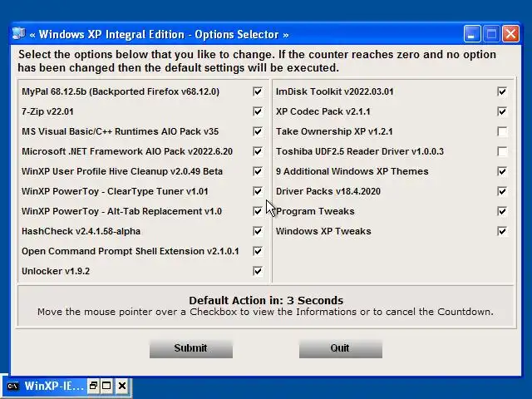This screenshot has height=399, width=532.
Task: Click the MyPal 68.12.5b label text
Action: 121,91
